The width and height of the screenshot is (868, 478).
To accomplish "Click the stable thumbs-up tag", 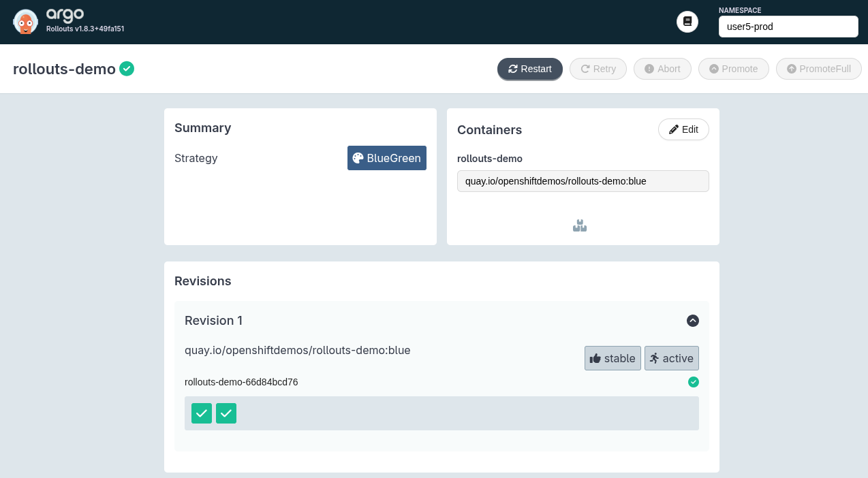I will [612, 358].
